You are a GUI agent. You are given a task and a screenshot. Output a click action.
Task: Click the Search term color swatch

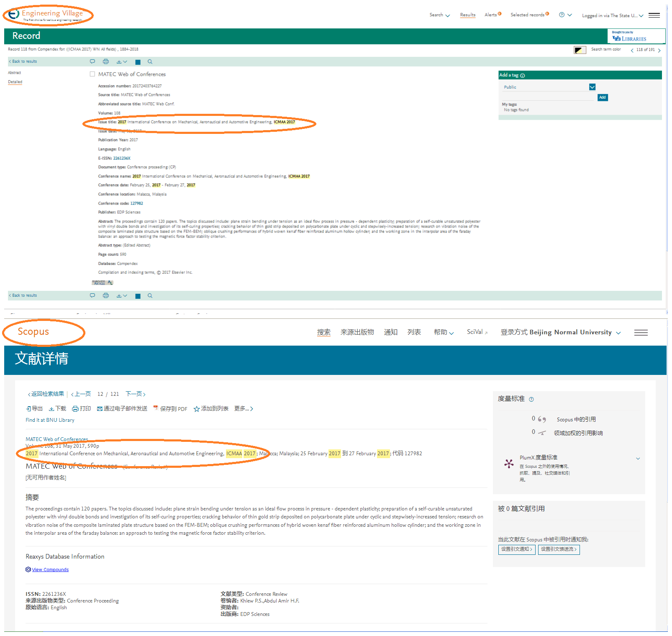[x=580, y=50]
